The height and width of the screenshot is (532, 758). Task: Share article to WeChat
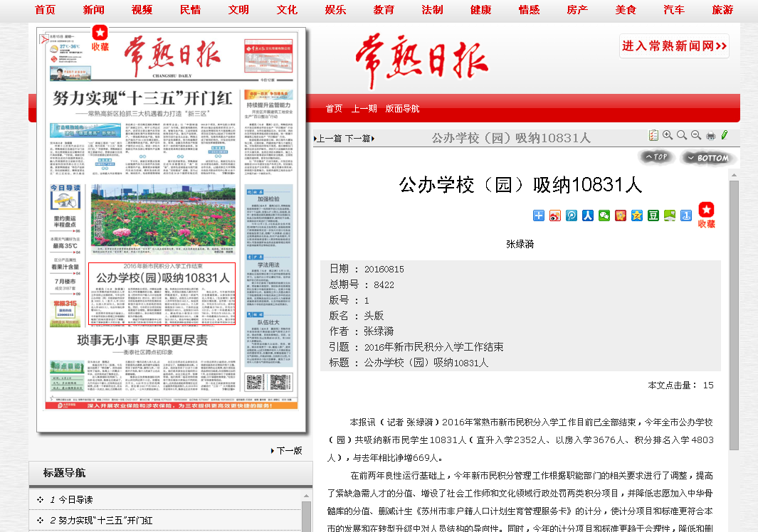[x=604, y=216]
